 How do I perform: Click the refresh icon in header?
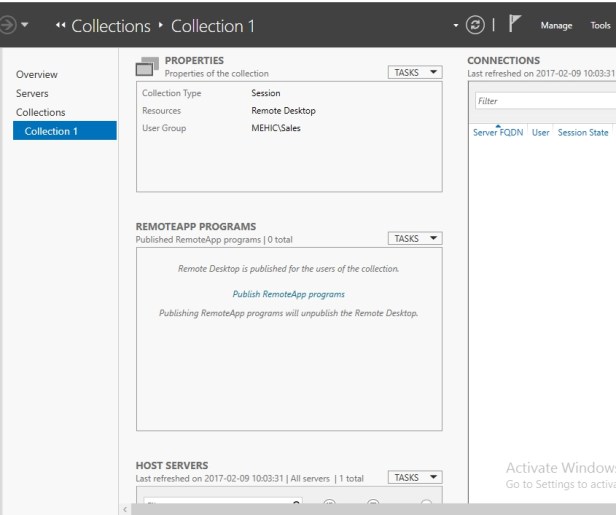476,25
